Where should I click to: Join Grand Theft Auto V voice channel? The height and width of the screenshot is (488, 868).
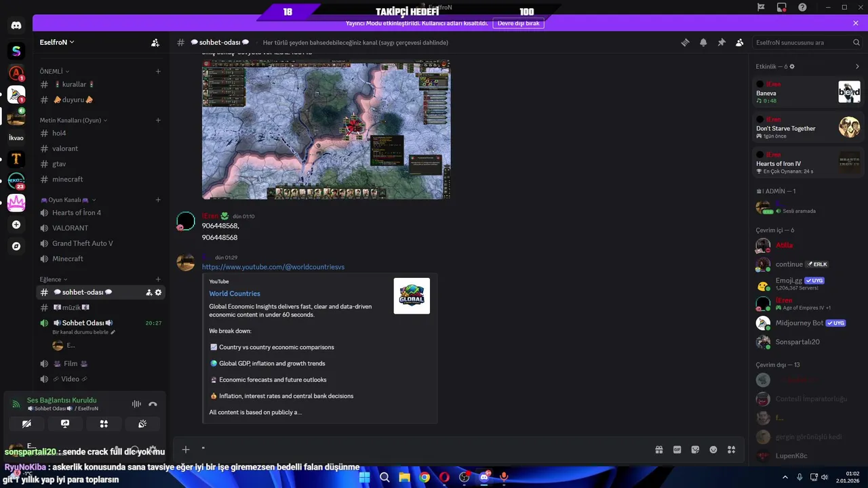tap(100, 243)
